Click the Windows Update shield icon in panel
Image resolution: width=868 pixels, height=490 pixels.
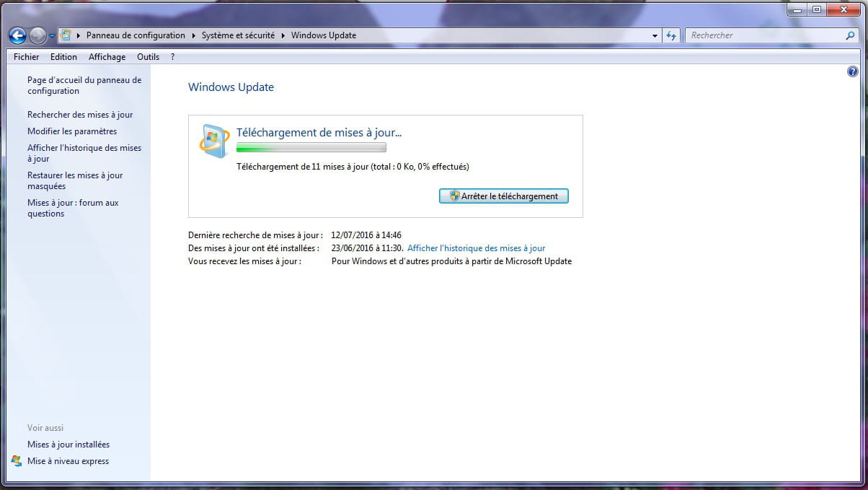(x=213, y=140)
